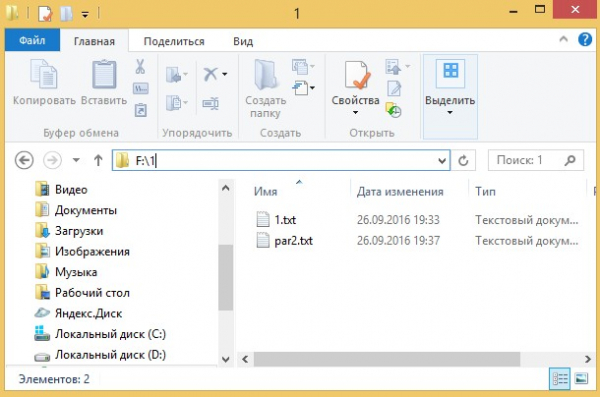Refresh the folder view
Screen dimensions: 600x397
463,160
